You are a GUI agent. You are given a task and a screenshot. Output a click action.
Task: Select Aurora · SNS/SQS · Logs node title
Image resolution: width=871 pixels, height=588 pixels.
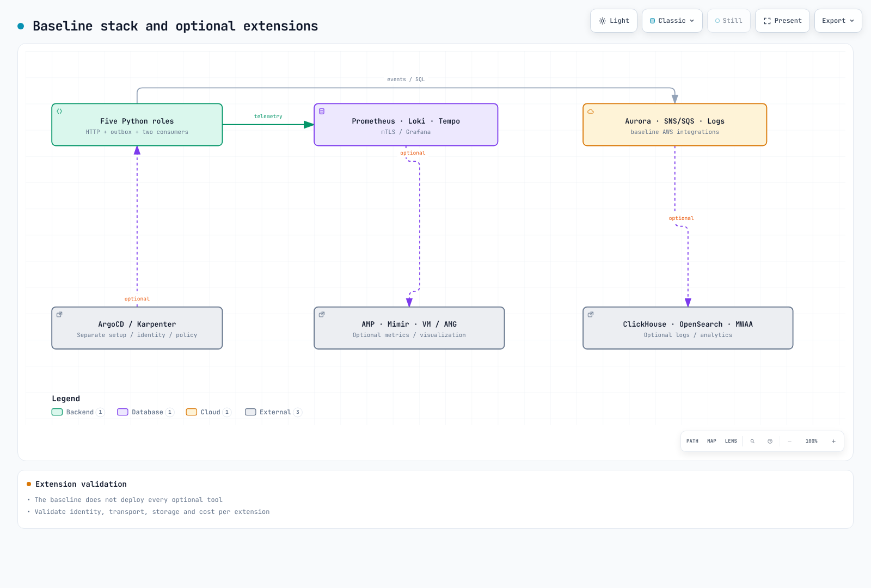click(x=675, y=121)
